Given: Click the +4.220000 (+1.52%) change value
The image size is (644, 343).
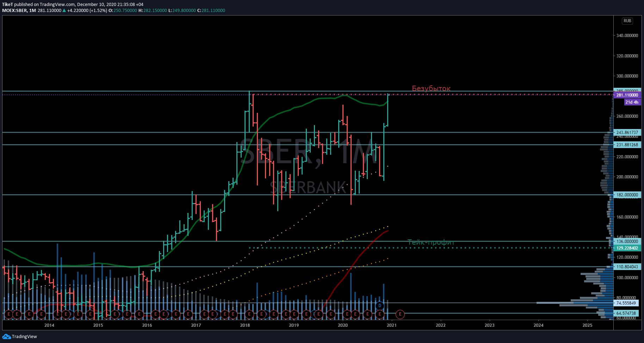Looking at the screenshot, I should coord(87,11).
